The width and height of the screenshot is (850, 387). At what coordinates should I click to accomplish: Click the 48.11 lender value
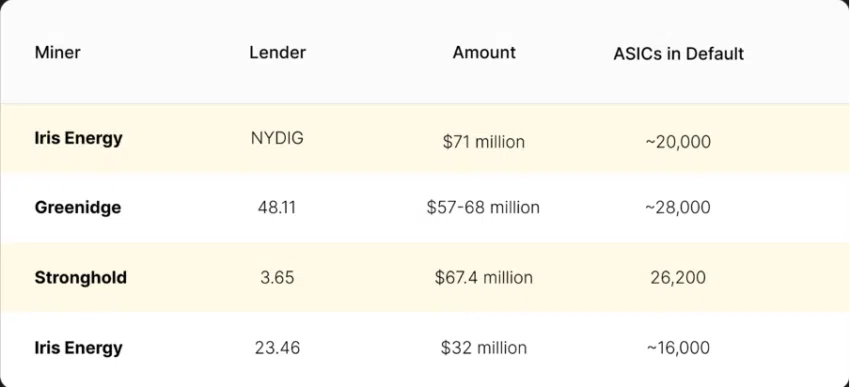[277, 208]
